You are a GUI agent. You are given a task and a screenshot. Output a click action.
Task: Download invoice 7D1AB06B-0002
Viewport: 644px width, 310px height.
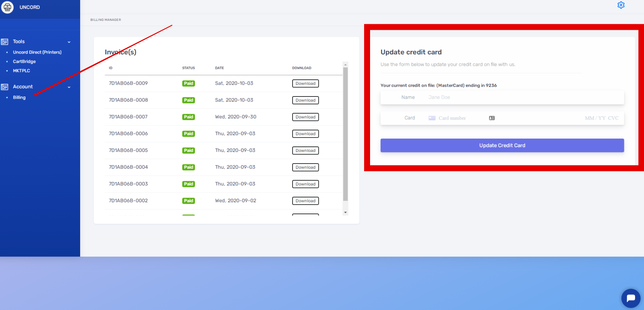click(306, 201)
